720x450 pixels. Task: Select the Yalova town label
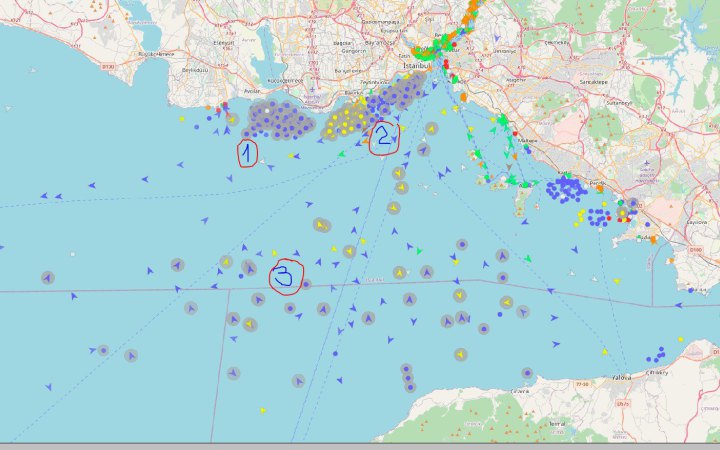(x=622, y=377)
